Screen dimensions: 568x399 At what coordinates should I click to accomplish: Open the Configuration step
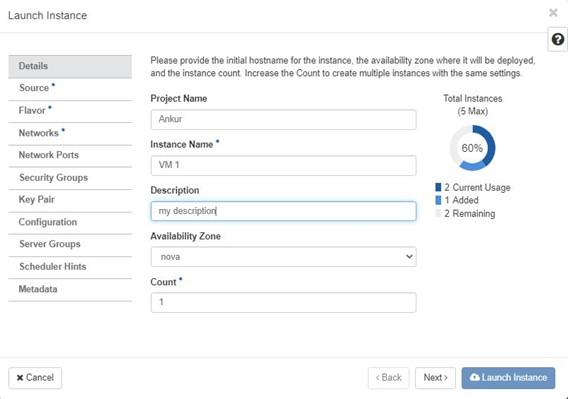[70, 222]
